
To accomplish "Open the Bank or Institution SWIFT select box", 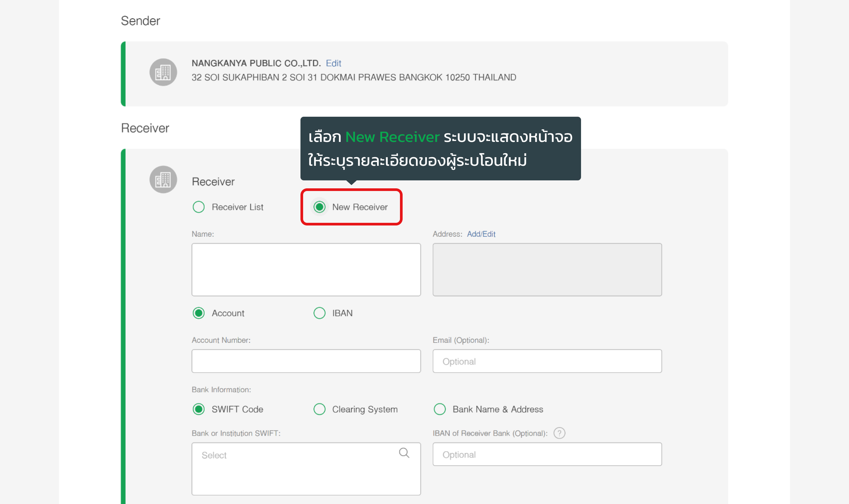I will pos(306,469).
